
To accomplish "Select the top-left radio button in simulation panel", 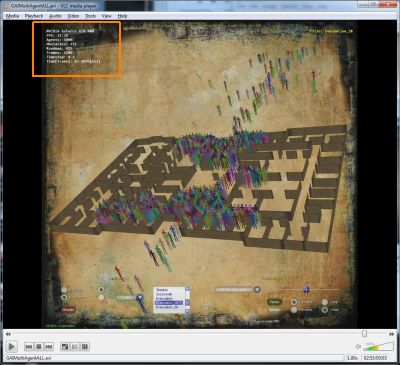I will 64,290.
